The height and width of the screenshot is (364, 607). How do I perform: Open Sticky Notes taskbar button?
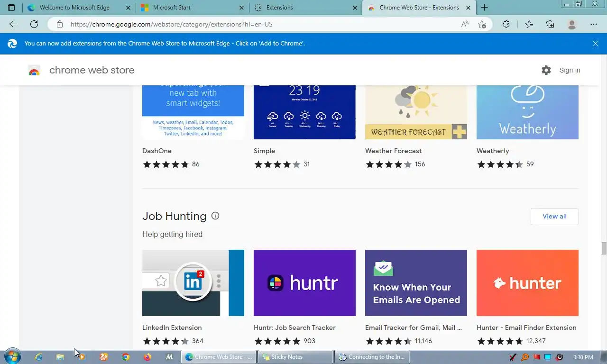(295, 357)
